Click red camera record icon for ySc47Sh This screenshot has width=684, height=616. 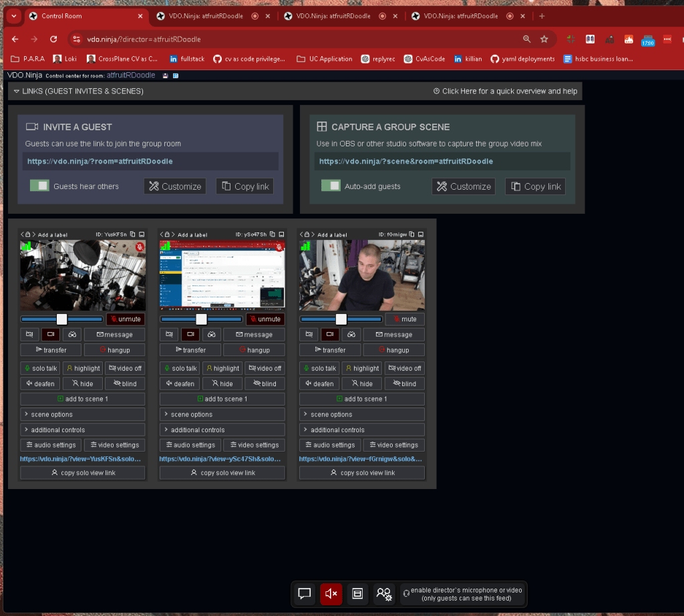click(x=190, y=335)
